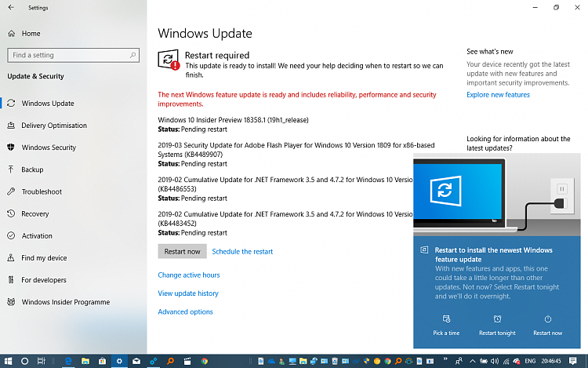Open File Explorer from pinned taskbar icons
The height and width of the screenshot is (368, 588).
click(85, 361)
